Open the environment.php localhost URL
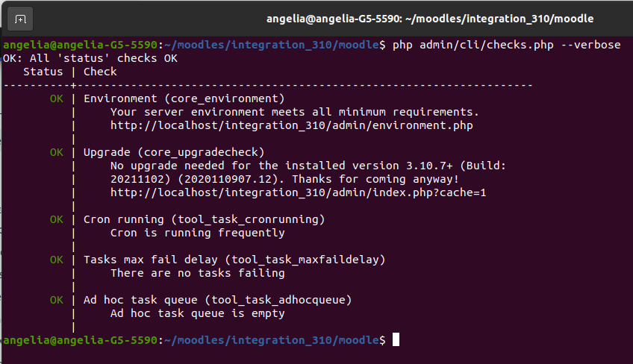The height and width of the screenshot is (364, 633). 291,125
